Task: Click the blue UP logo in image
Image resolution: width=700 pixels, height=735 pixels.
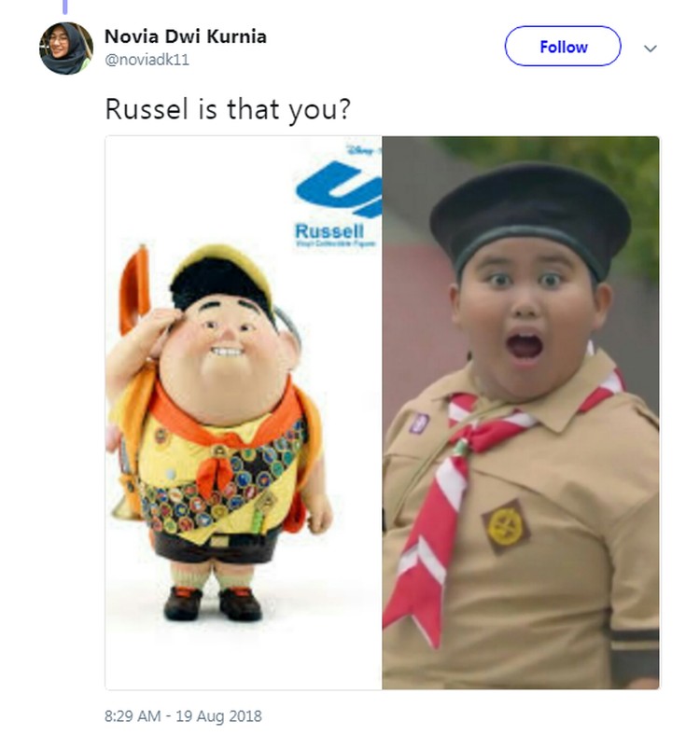Action: click(x=339, y=188)
